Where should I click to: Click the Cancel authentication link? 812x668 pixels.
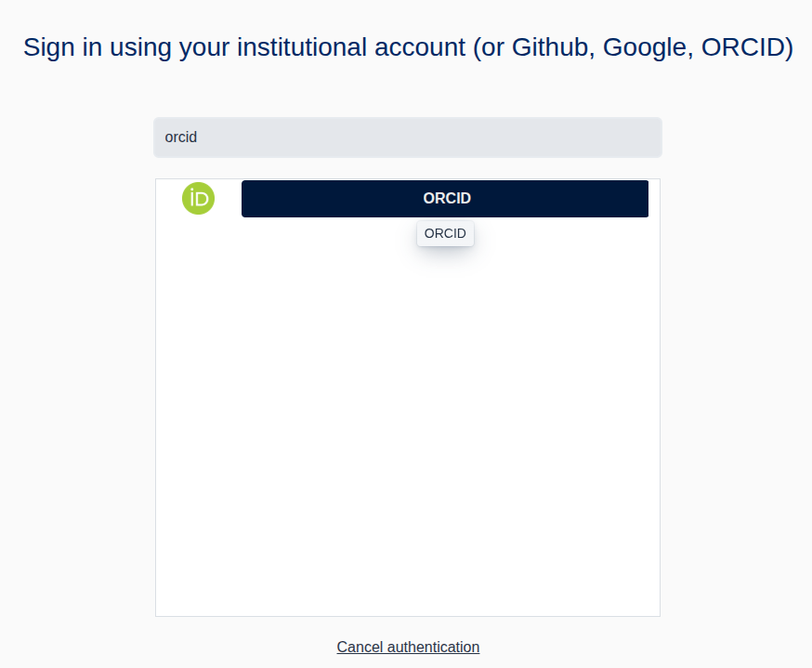(408, 647)
